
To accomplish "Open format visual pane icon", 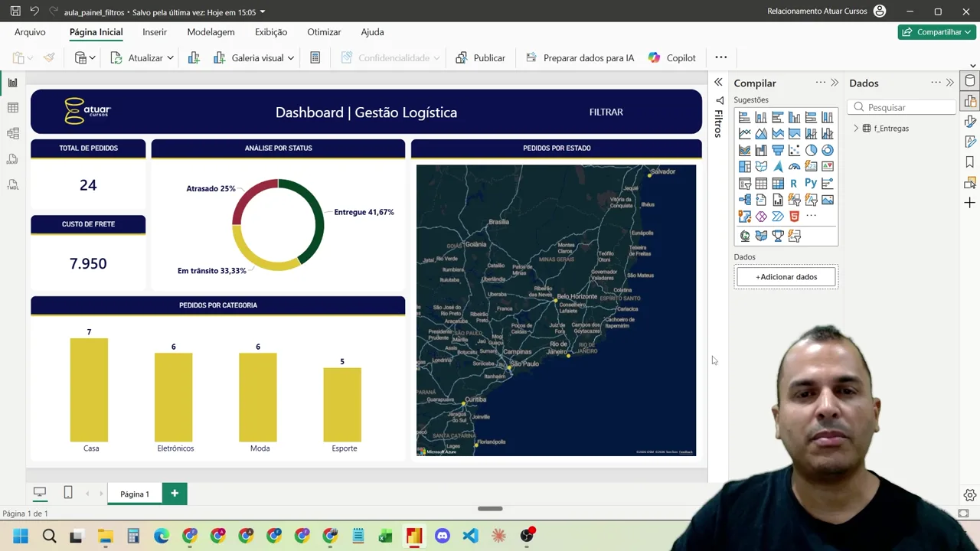I will tap(970, 122).
